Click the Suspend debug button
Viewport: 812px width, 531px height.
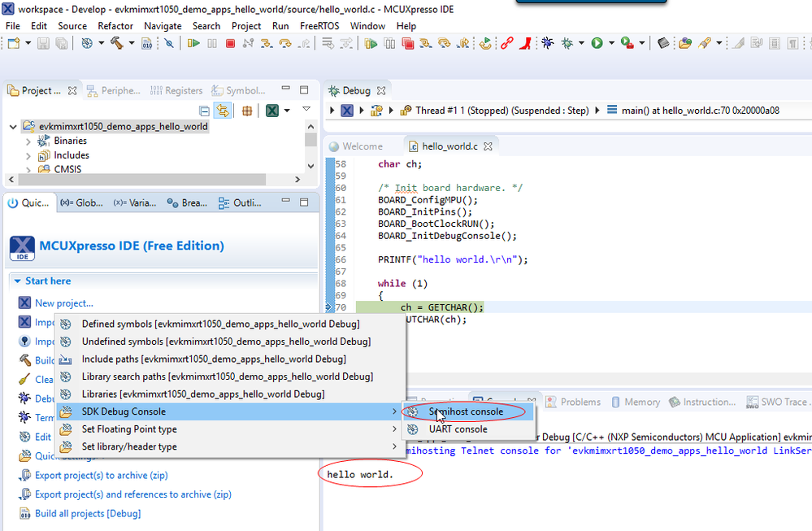coord(212,44)
